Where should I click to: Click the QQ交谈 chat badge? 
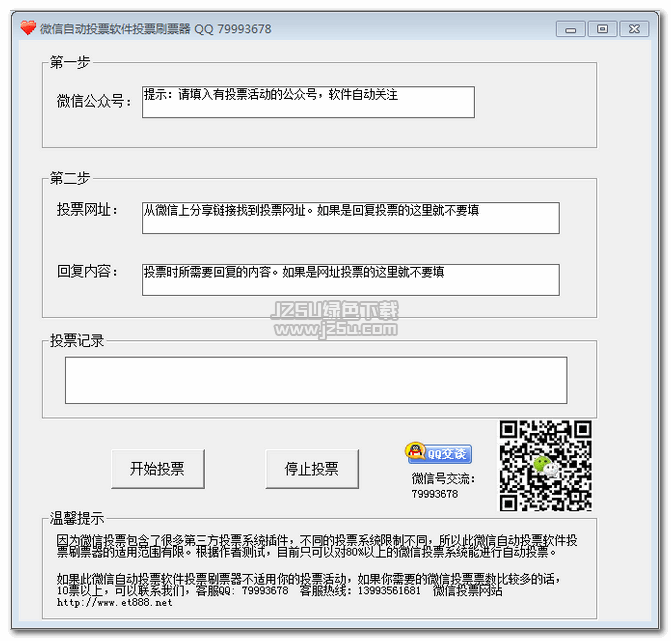point(439,453)
